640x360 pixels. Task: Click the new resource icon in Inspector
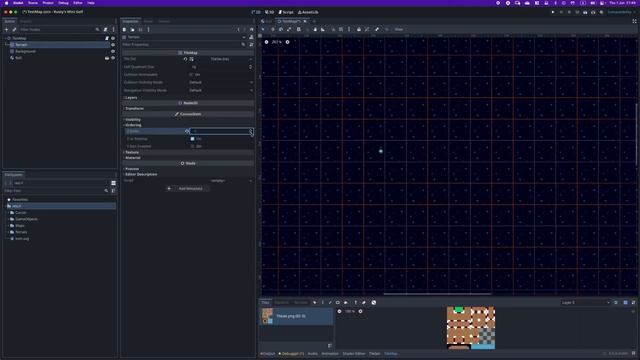(124, 29)
